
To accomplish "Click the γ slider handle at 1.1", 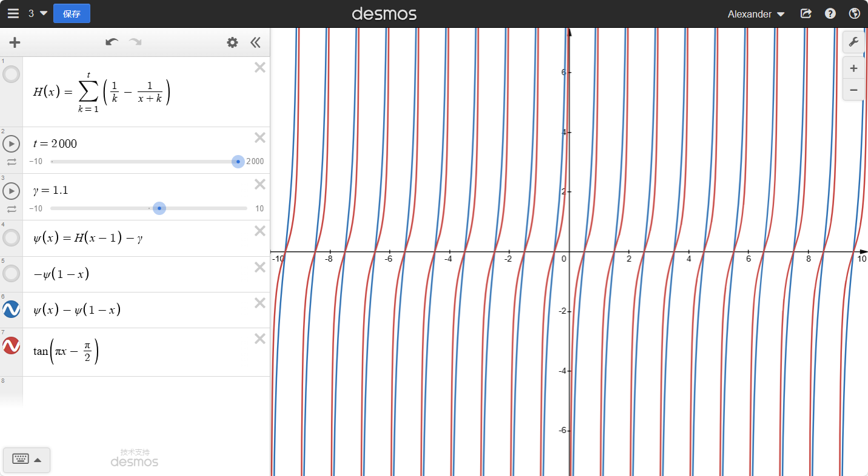I will [159, 208].
